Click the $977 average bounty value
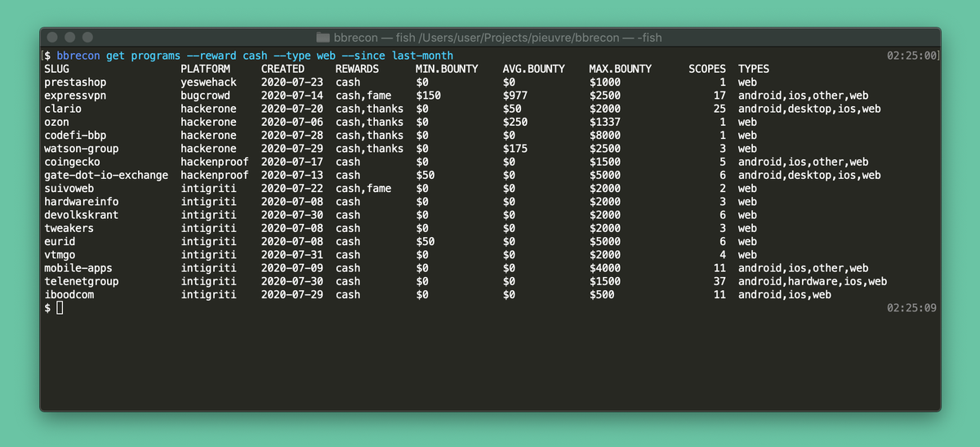Viewport: 980px width, 447px height. click(x=515, y=96)
